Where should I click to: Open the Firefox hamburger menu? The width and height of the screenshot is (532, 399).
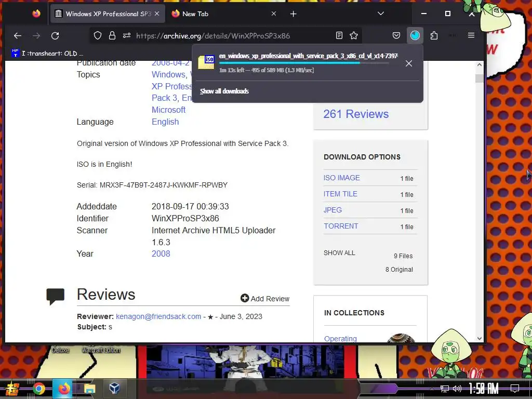click(x=471, y=35)
